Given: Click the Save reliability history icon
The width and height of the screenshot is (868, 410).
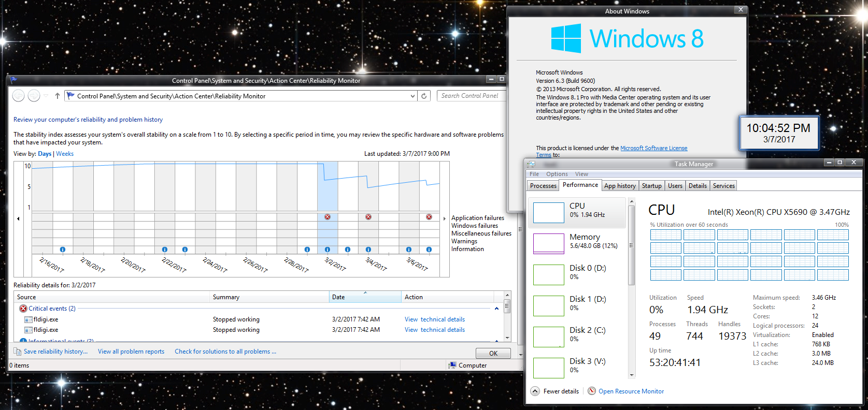Looking at the screenshot, I should [17, 352].
